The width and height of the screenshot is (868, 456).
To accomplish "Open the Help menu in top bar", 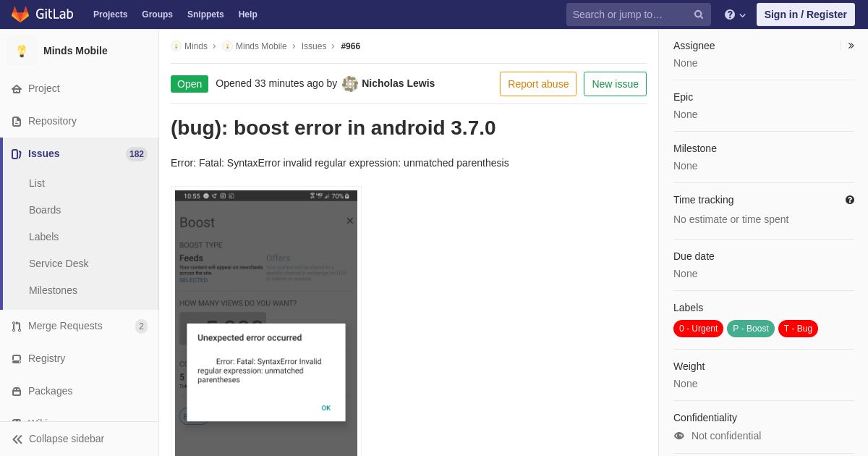I will point(248,14).
